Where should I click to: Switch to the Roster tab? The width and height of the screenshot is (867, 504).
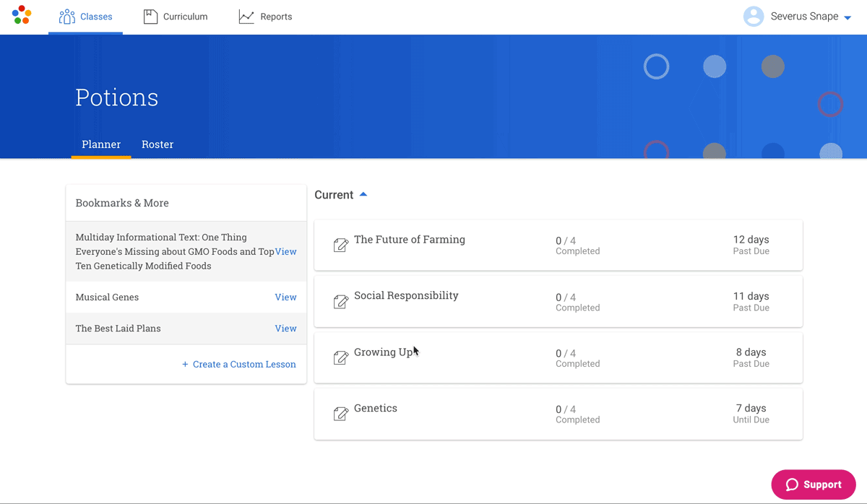click(158, 144)
